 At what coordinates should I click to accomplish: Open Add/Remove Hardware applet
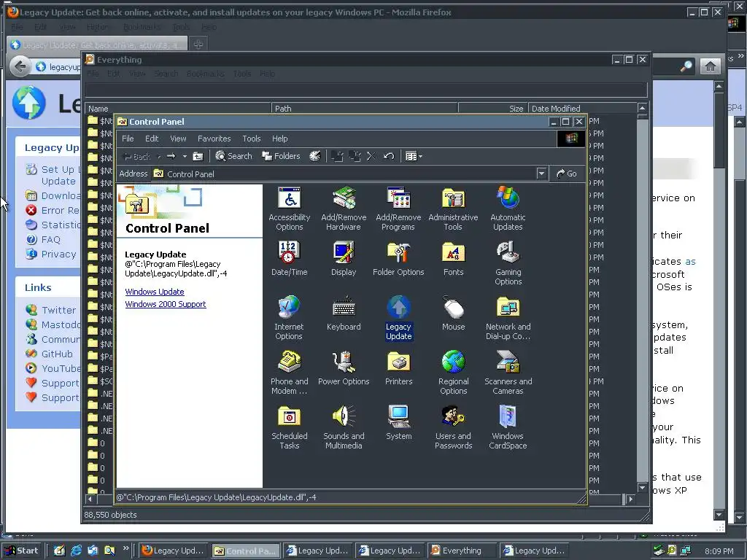[x=344, y=209]
